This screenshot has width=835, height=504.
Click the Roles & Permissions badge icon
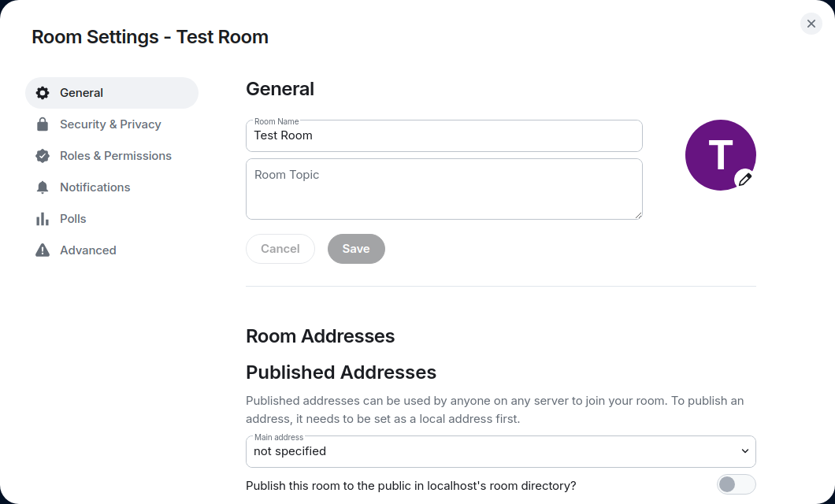43,156
